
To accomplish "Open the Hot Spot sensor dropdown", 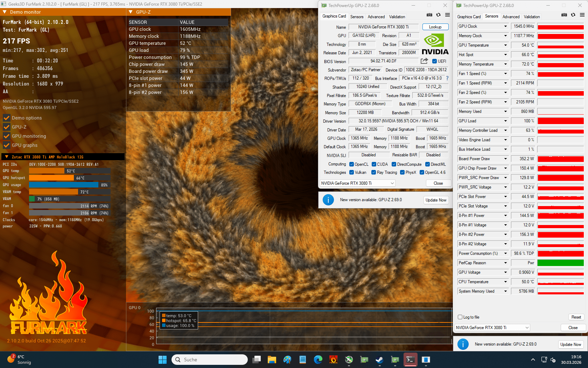I will (x=505, y=55).
